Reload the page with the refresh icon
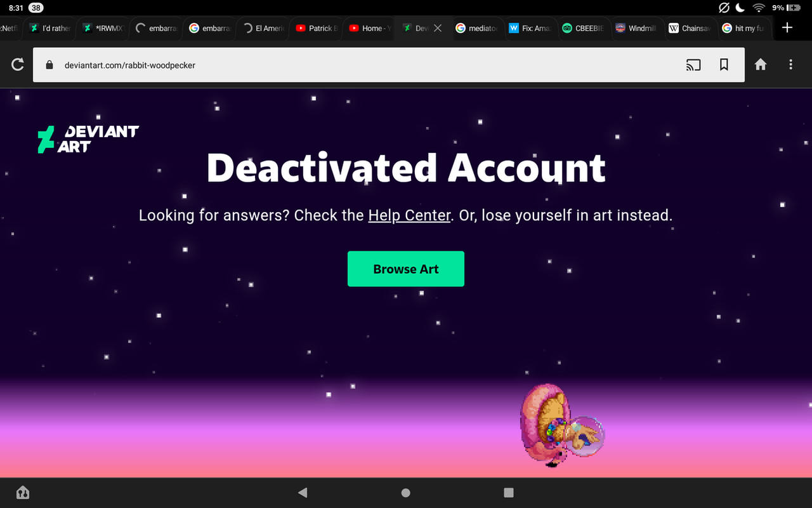Image resolution: width=812 pixels, height=508 pixels. tap(18, 64)
